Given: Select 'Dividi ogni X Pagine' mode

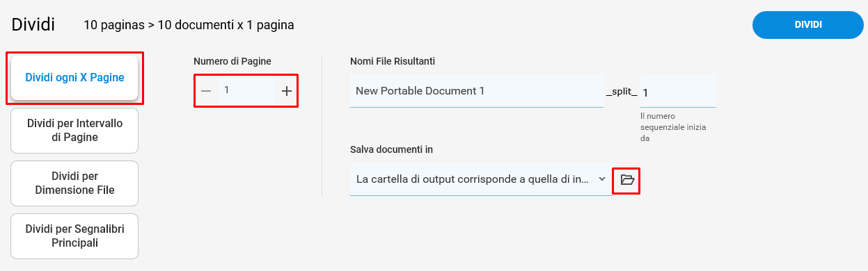Looking at the screenshot, I should [74, 78].
